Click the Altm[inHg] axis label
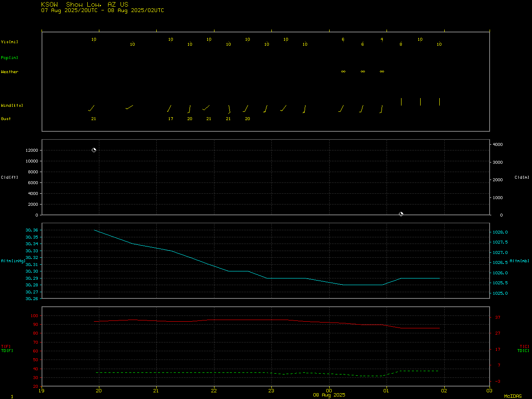 13,261
